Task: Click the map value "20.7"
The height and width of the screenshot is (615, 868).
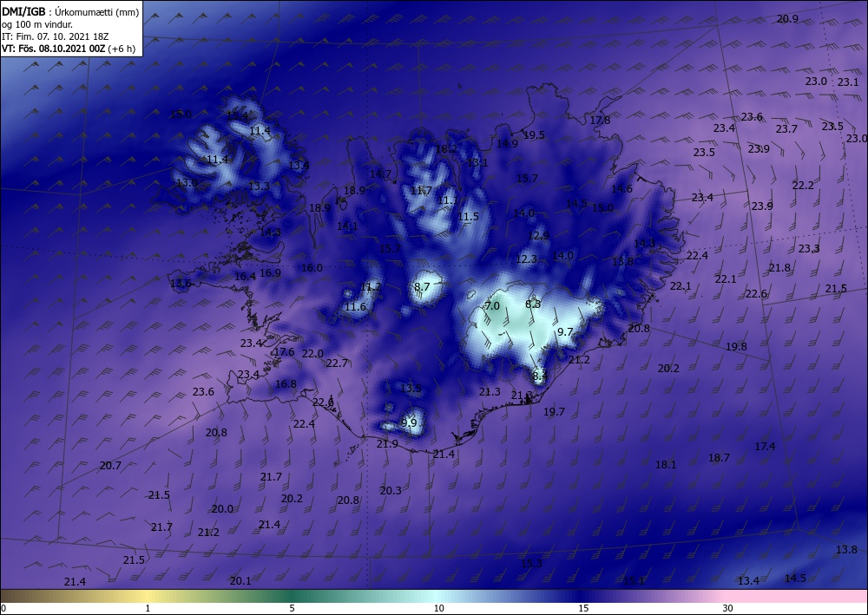Action: point(110,466)
